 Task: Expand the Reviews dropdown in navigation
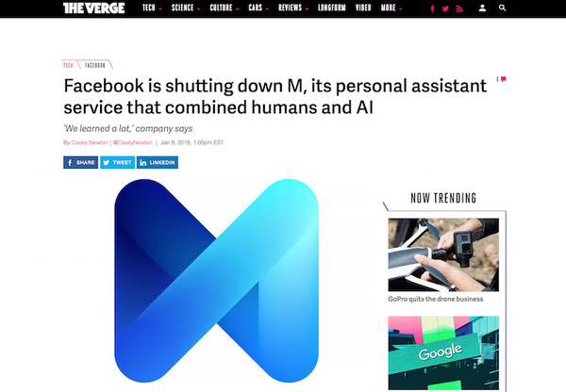tap(293, 8)
